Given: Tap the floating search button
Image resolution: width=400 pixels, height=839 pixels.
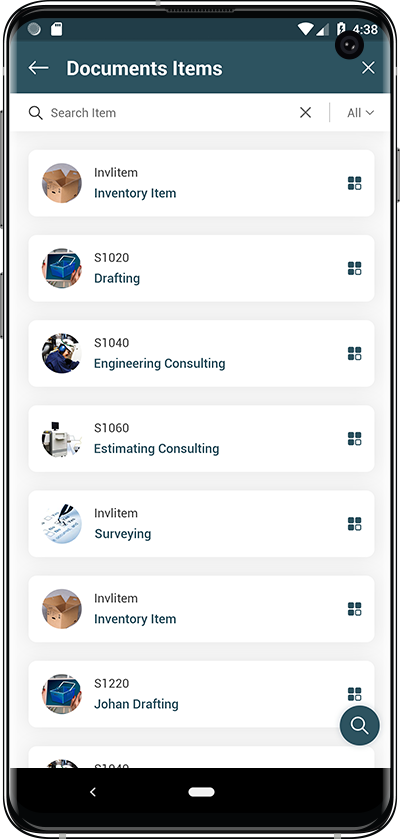Looking at the screenshot, I should pos(359,726).
